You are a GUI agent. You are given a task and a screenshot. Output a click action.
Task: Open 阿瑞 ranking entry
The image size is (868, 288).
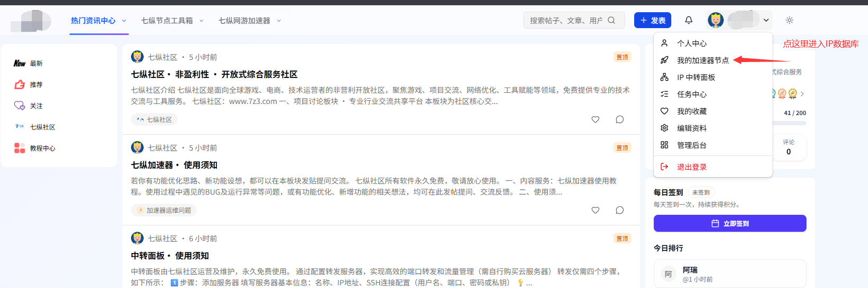730,274
